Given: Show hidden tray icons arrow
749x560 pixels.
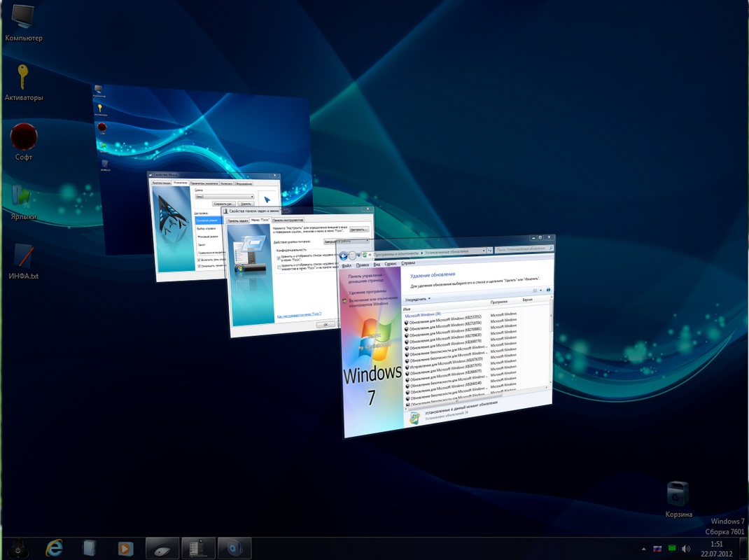Looking at the screenshot, I should (x=643, y=549).
